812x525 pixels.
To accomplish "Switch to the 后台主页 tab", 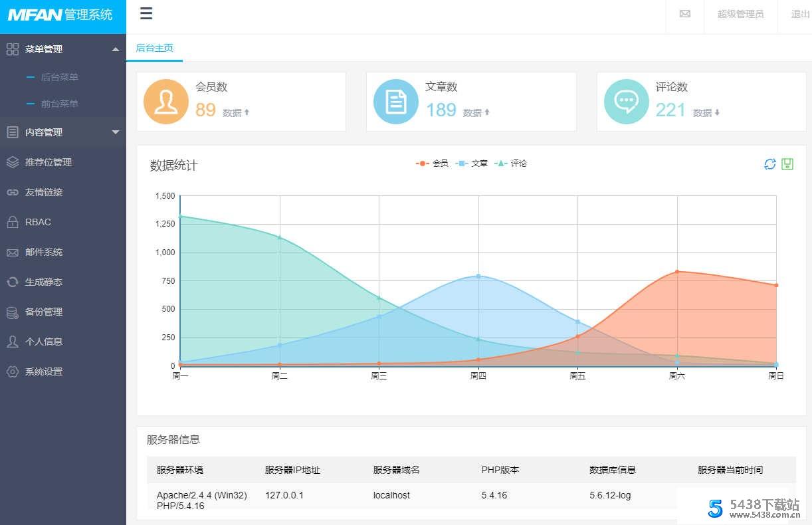I will point(153,48).
